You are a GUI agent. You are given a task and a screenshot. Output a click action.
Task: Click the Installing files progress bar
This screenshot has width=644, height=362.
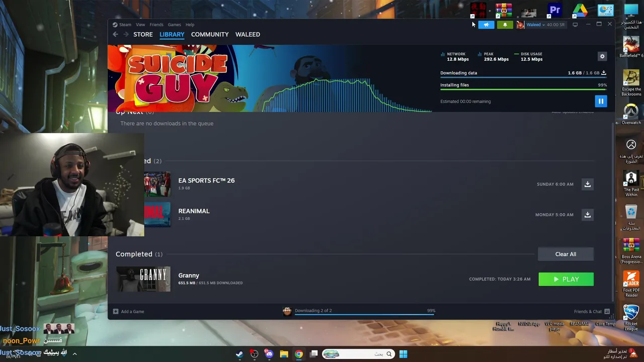click(x=523, y=90)
